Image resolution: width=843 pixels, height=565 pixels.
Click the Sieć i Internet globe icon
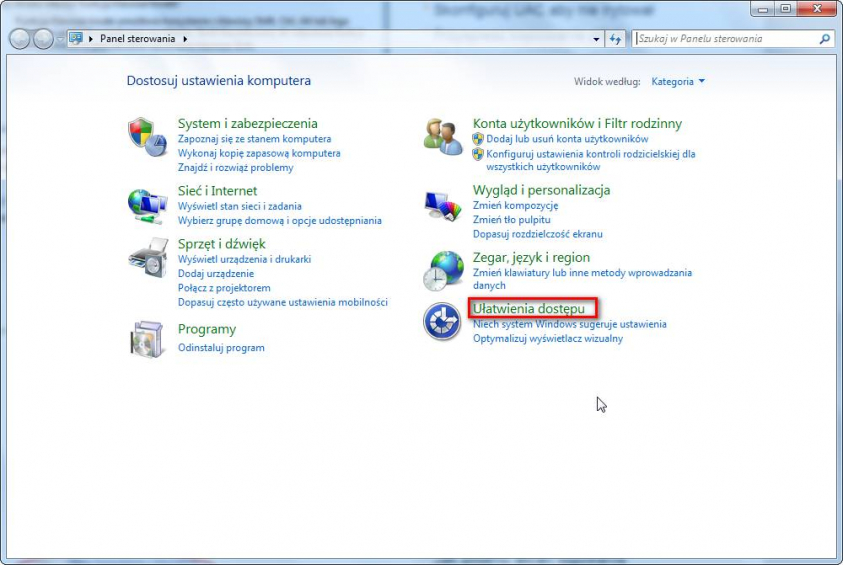[x=147, y=204]
